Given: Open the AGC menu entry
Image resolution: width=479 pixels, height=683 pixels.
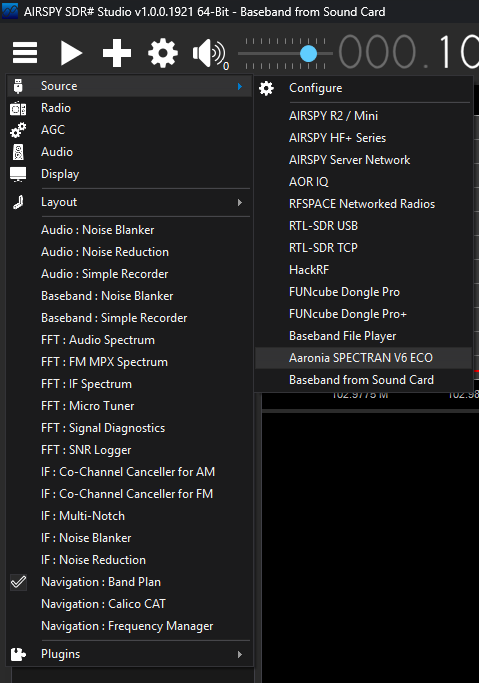Looking at the screenshot, I should click(x=130, y=130).
